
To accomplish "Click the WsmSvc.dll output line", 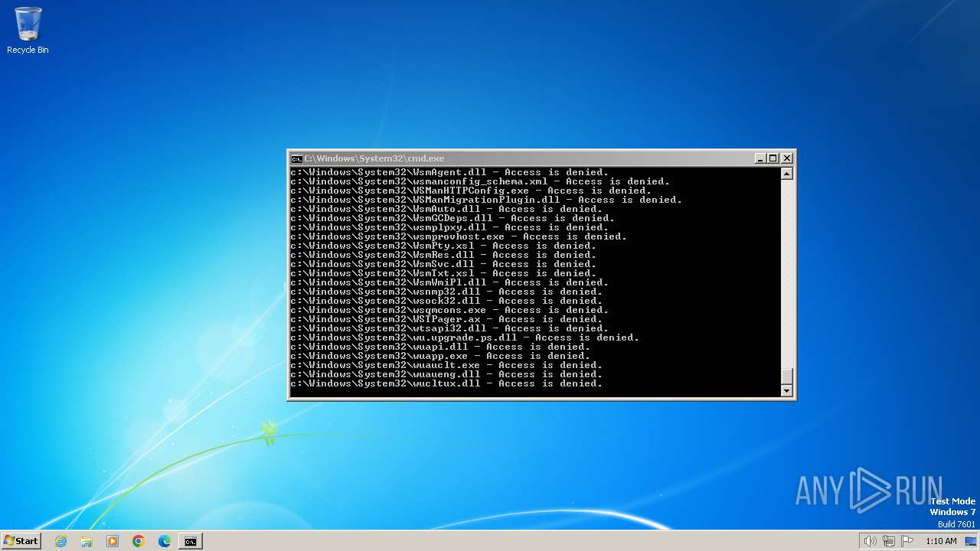I will [x=443, y=264].
